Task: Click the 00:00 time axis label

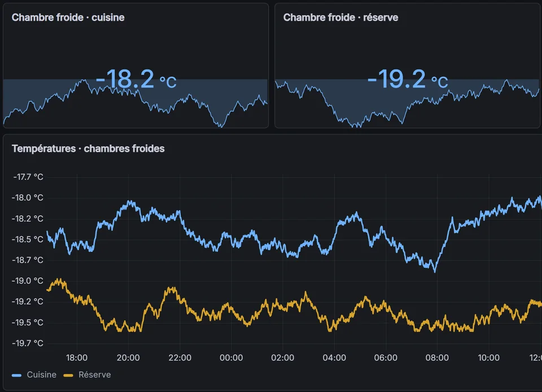Action: coord(231,358)
